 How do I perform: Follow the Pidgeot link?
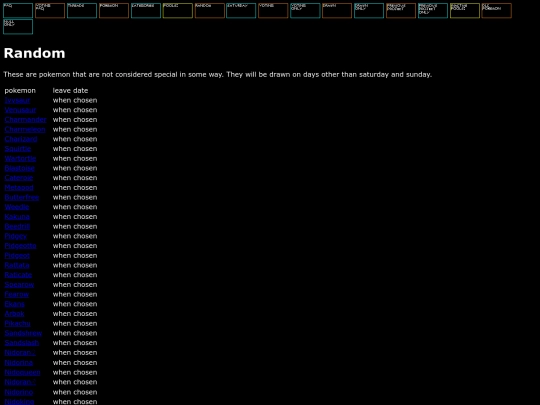coord(17,256)
